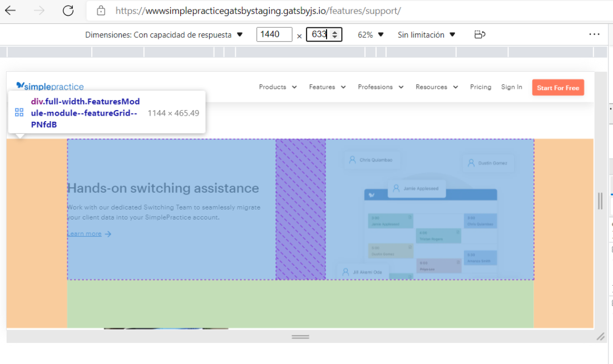This screenshot has width=613, height=364.
Task: Click the back navigation arrow
Action: pyautogui.click(x=11, y=11)
